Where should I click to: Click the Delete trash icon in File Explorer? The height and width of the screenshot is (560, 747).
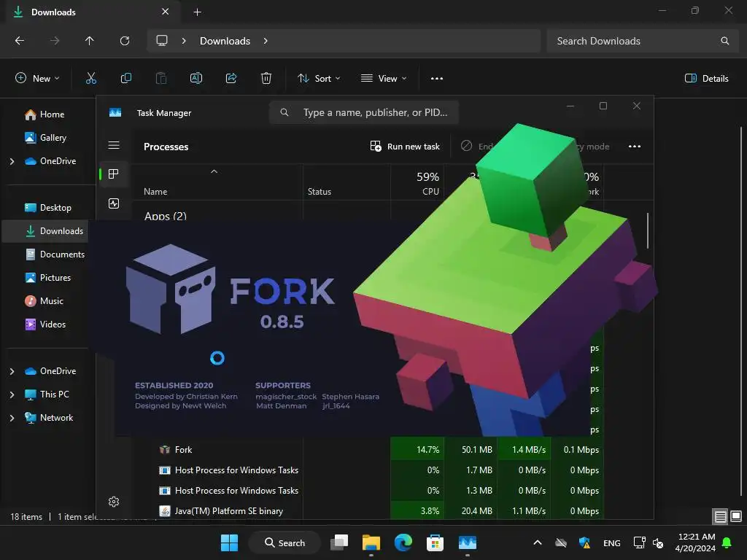click(266, 78)
